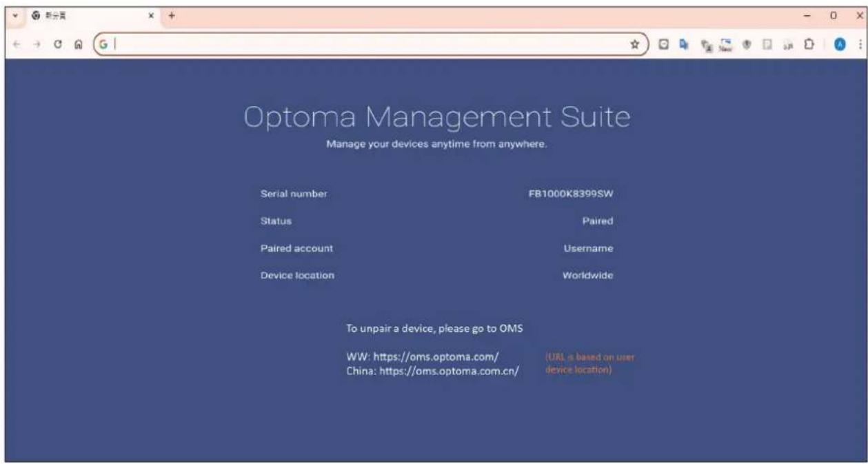
Task: Bookmark this page with the star icon
Action: [635, 43]
